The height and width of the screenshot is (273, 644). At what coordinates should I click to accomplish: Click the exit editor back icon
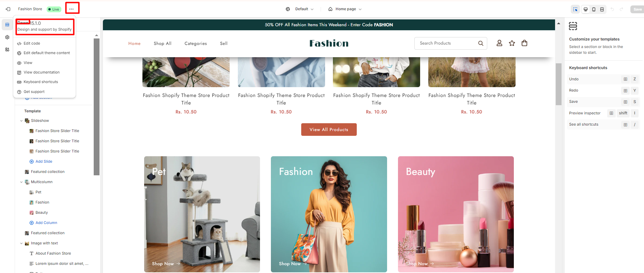pos(8,9)
